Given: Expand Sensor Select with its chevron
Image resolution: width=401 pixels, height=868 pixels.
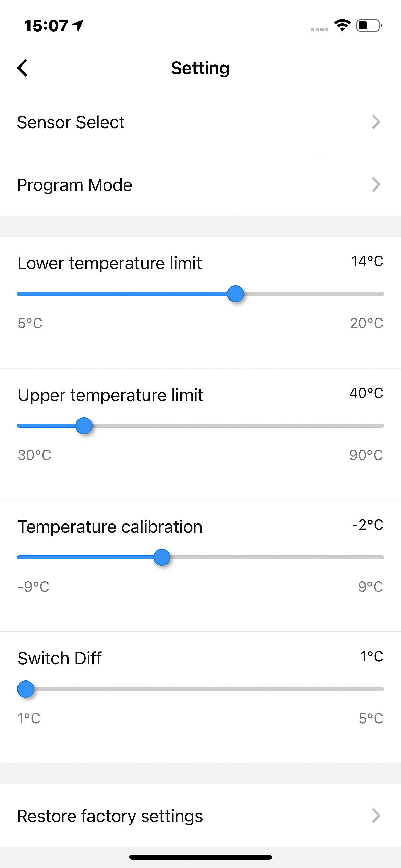Looking at the screenshot, I should coord(376,122).
